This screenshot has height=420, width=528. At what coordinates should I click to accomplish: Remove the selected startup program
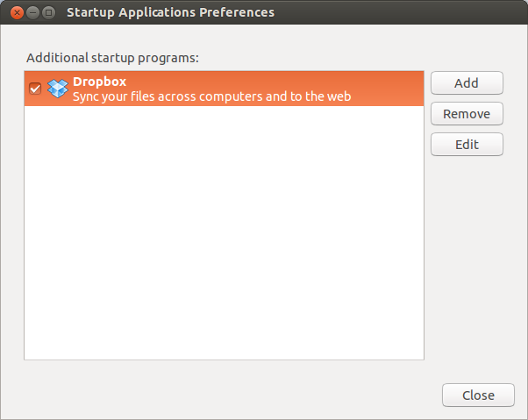click(467, 114)
